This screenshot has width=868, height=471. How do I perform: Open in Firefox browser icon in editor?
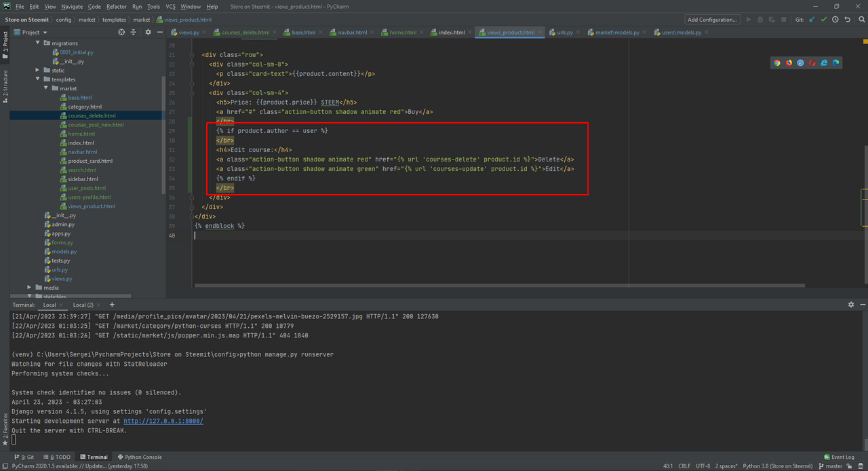pos(789,62)
